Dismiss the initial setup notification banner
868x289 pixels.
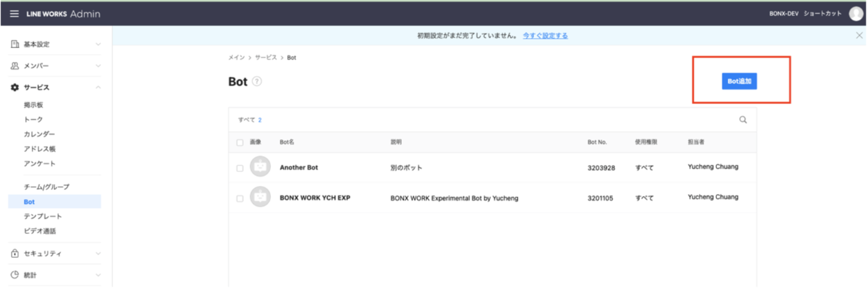(x=859, y=35)
